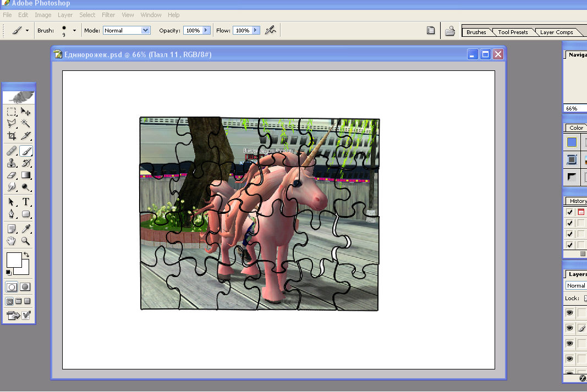Hide the layer with the brush icon
This screenshot has height=392, width=587.
570,328
